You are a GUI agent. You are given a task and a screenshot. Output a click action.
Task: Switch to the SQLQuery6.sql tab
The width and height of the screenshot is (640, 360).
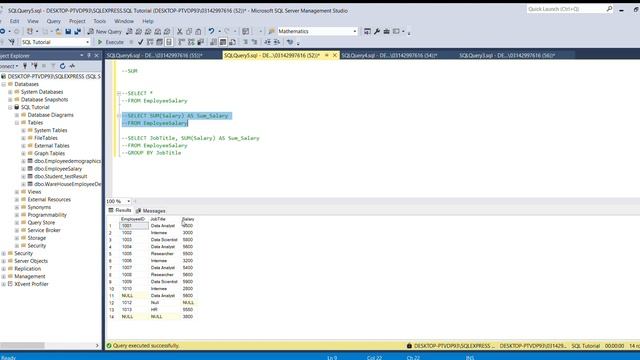(x=155, y=56)
